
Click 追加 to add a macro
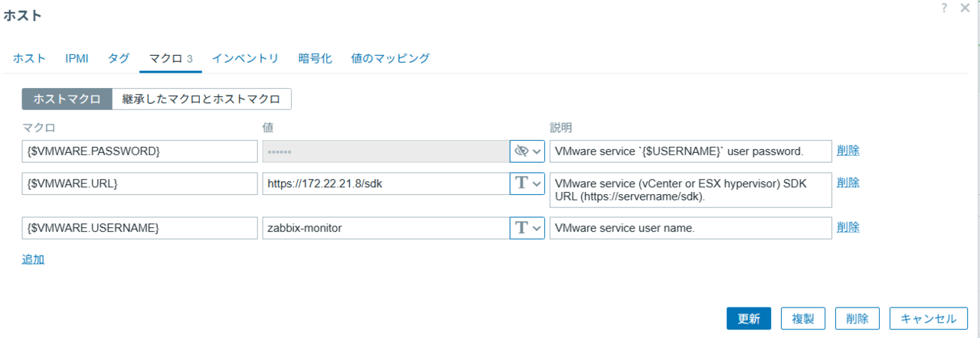point(33,259)
